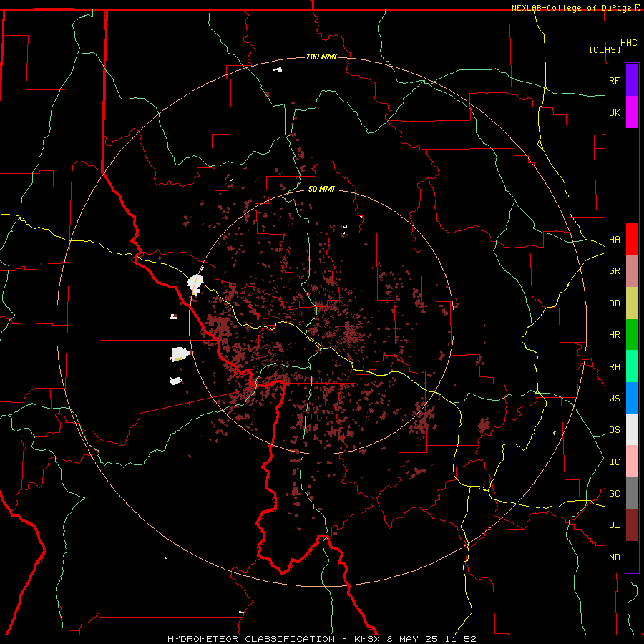The width and height of the screenshot is (644, 644).
Task: Click the WS legend label
Action: pyautogui.click(x=614, y=399)
